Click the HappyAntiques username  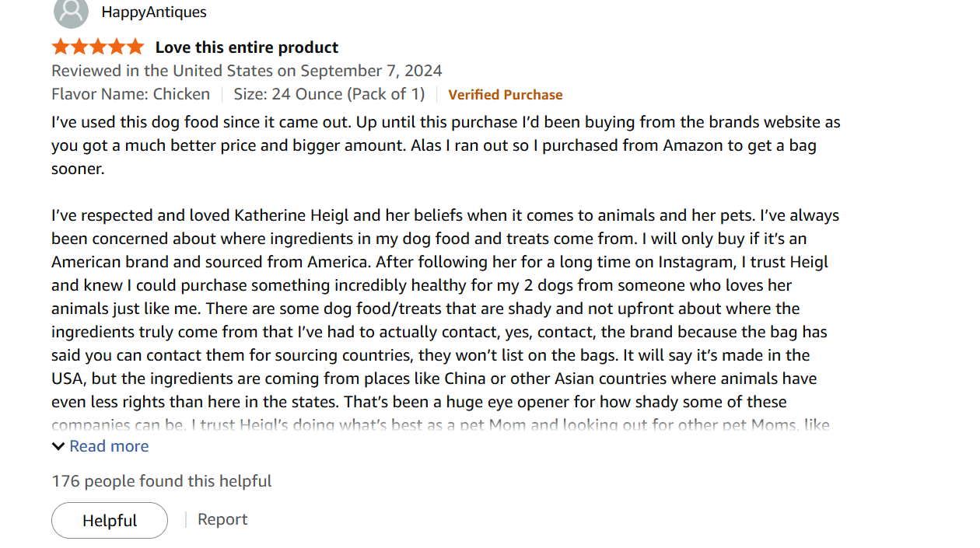[153, 12]
